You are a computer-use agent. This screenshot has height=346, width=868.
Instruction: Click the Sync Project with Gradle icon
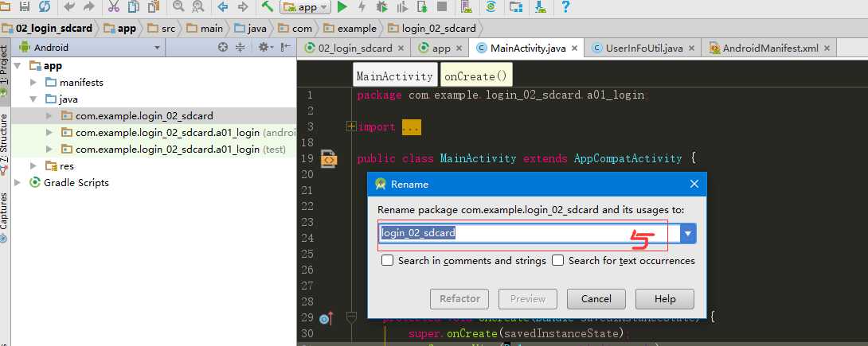[491, 6]
